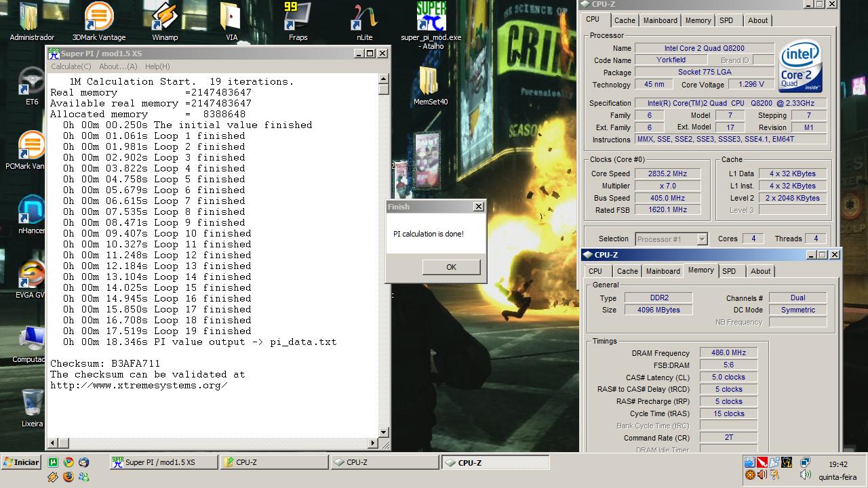Launch Firefox from the quick launch bar

68,476
